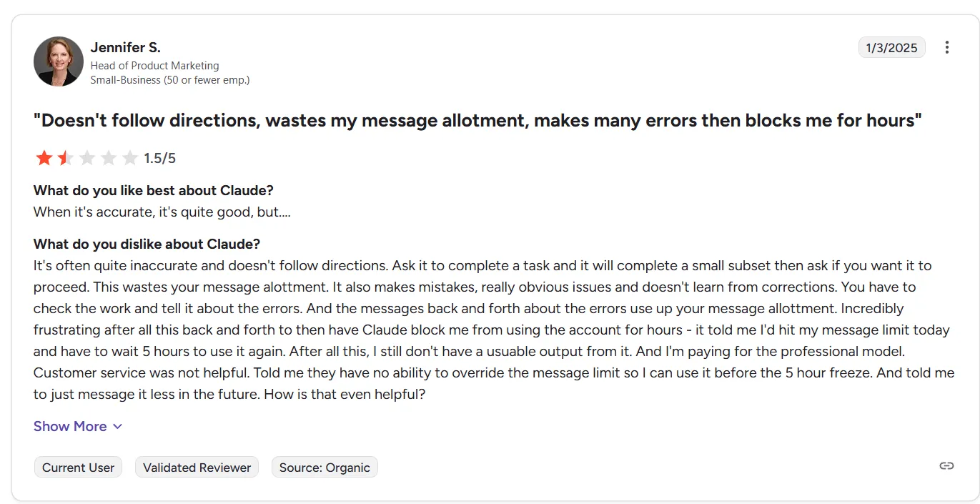Click the reviewer name Jennifer S.
The image size is (980, 504).
point(126,48)
